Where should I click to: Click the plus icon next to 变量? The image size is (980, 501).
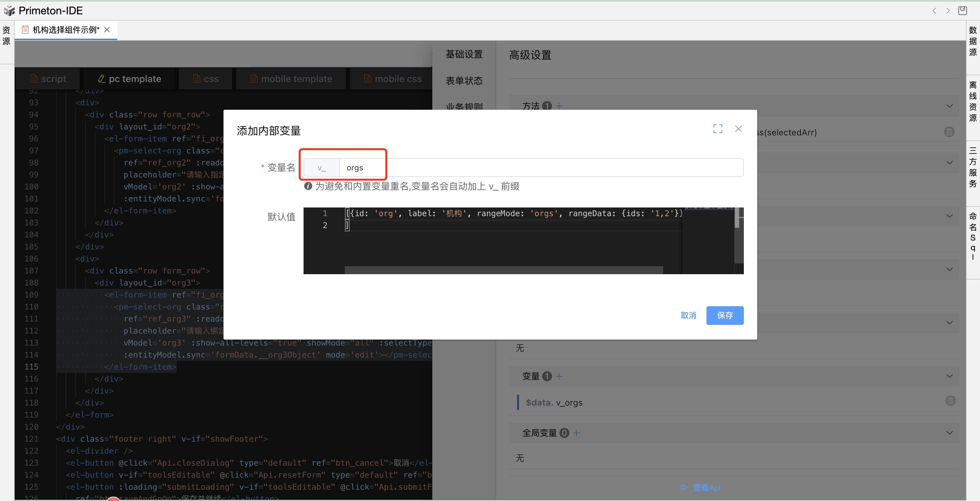point(559,376)
